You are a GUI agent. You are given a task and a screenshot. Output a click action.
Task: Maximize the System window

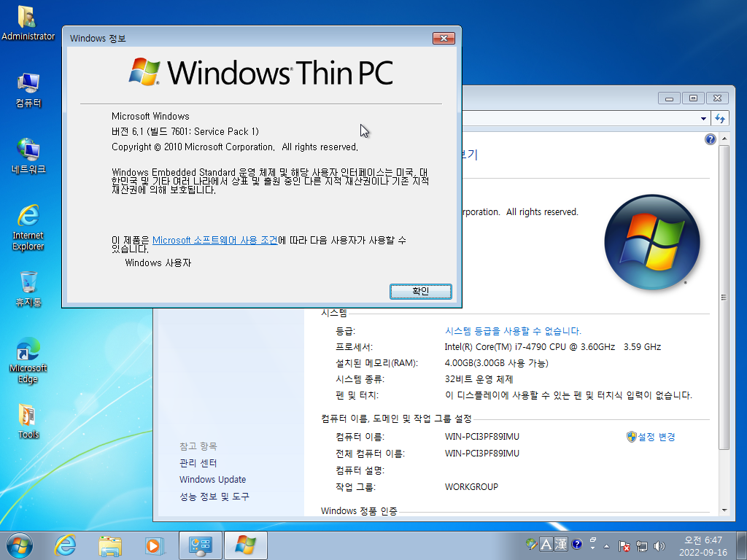point(693,98)
